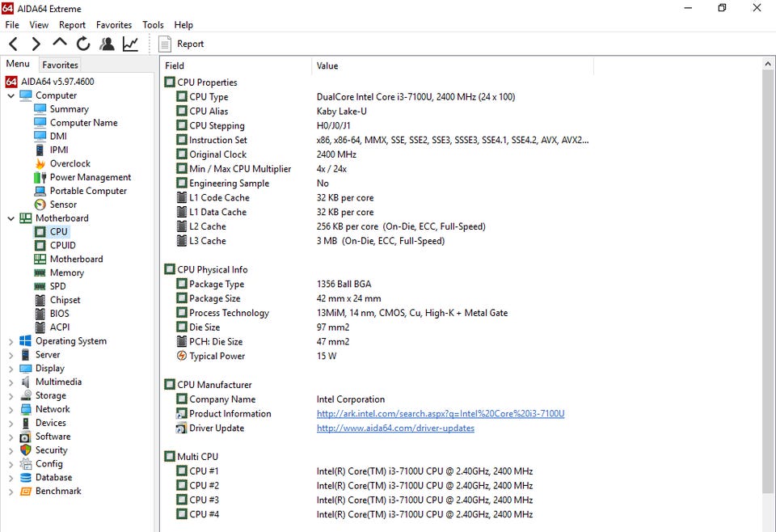Click the Report toolbar button
776x532 pixels.
(181, 44)
